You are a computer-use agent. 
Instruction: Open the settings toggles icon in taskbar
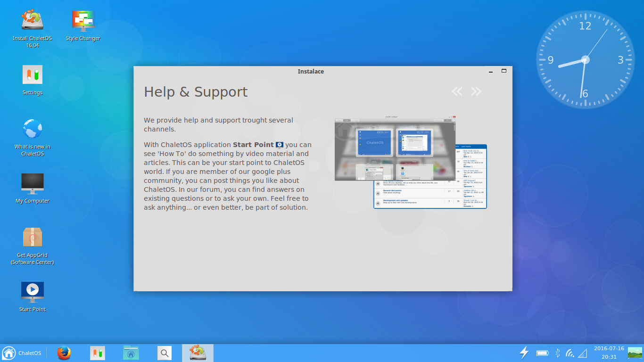tap(98, 353)
